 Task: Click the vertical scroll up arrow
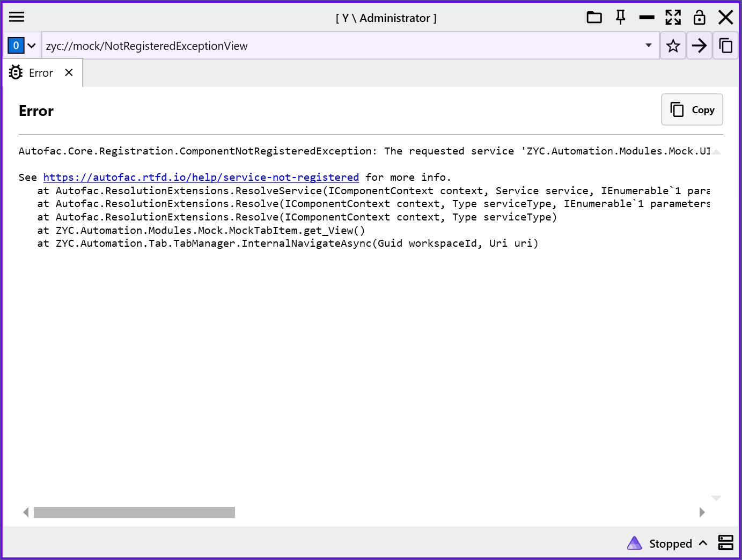[716, 152]
